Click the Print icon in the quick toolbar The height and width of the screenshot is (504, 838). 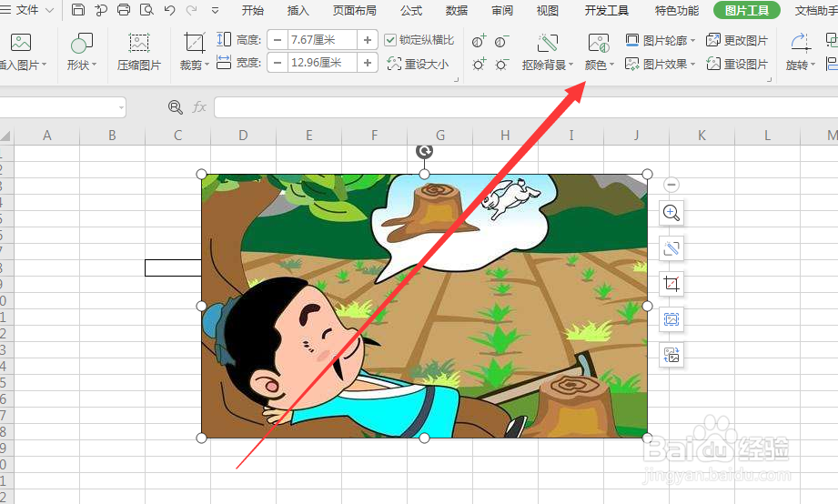[124, 10]
